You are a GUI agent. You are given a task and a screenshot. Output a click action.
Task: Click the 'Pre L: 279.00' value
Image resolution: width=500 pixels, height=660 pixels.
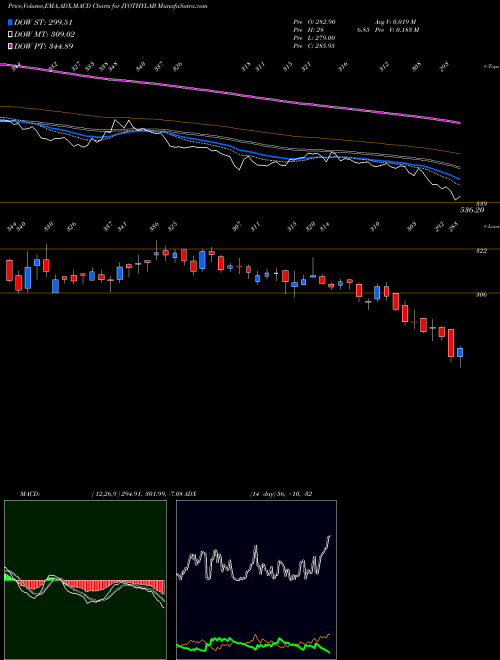click(314, 37)
